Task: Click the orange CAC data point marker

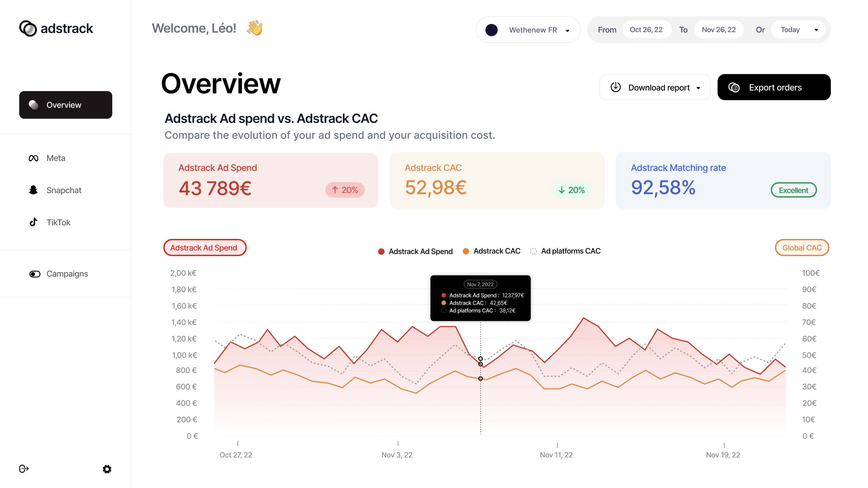Action: coord(480,379)
